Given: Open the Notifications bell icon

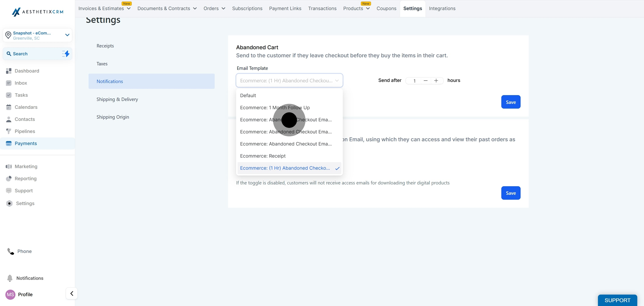Looking at the screenshot, I should click(10, 278).
